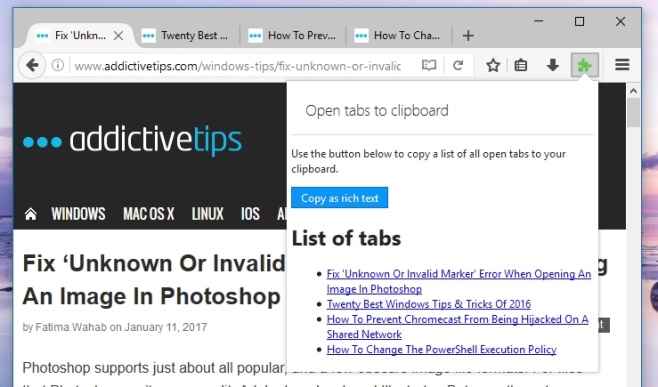Open the IOS nav item
Viewport: 658px width, 387px height.
[x=250, y=214]
